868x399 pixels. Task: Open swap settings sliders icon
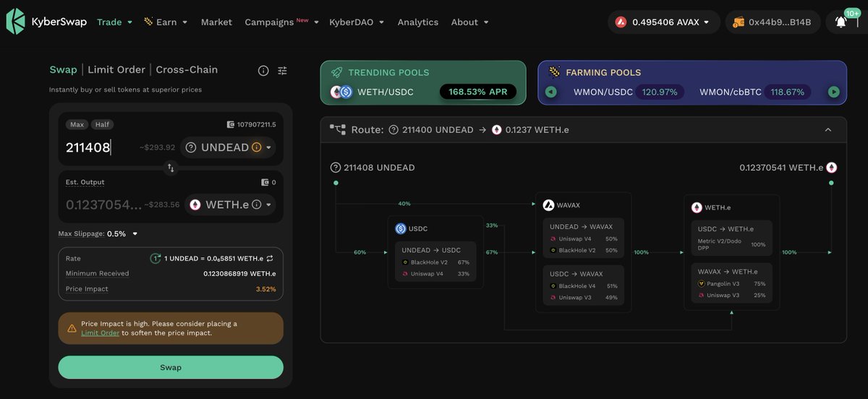282,70
